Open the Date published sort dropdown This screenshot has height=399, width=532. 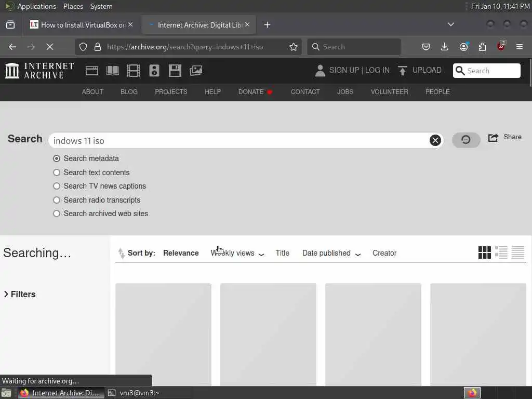click(331, 253)
